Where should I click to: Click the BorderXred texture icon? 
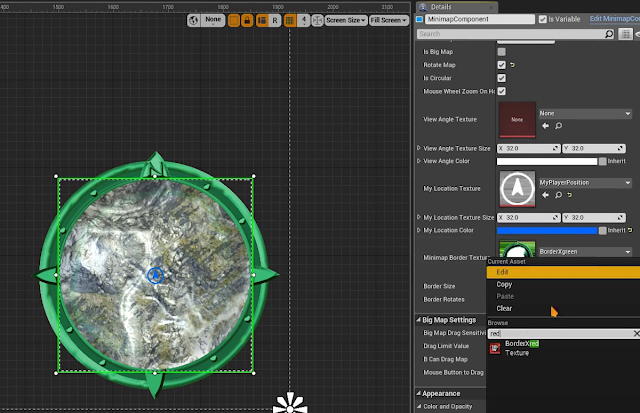[495, 348]
